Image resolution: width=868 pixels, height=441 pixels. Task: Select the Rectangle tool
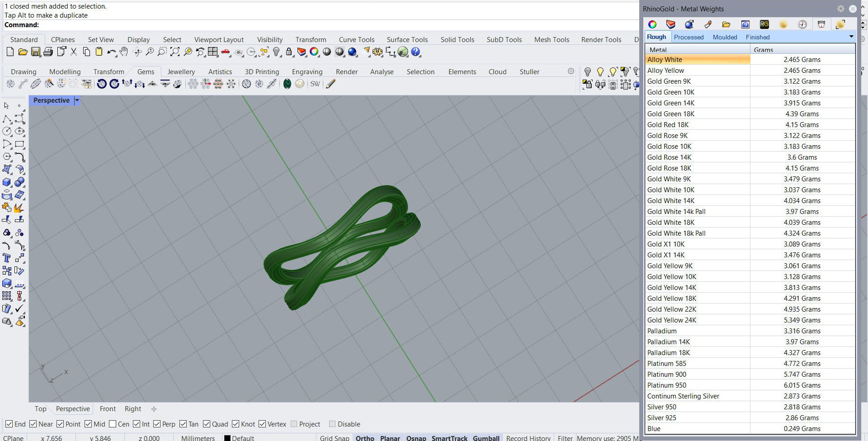click(19, 144)
